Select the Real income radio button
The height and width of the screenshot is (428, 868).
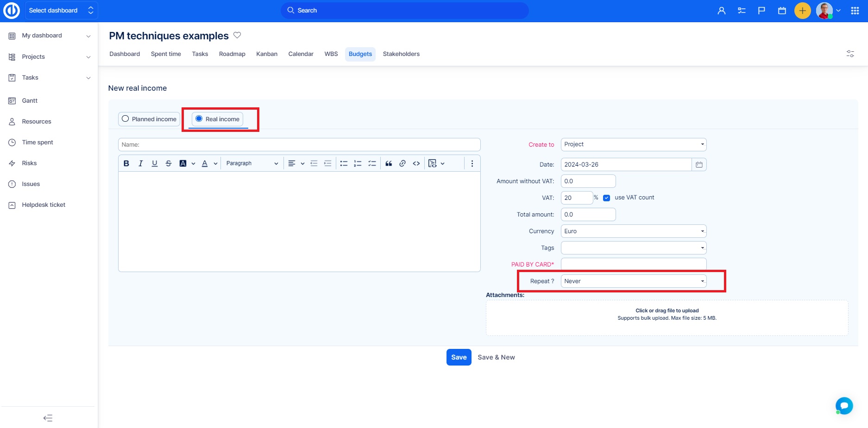pyautogui.click(x=199, y=119)
